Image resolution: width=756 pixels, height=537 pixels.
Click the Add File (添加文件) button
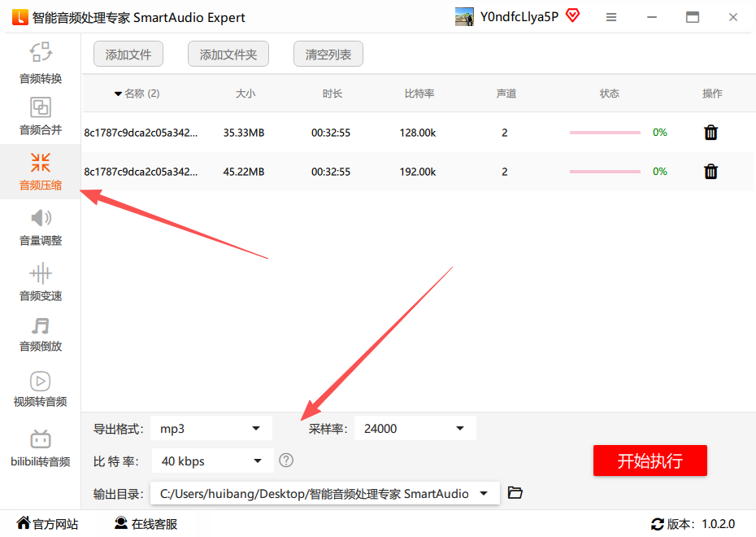pos(128,55)
